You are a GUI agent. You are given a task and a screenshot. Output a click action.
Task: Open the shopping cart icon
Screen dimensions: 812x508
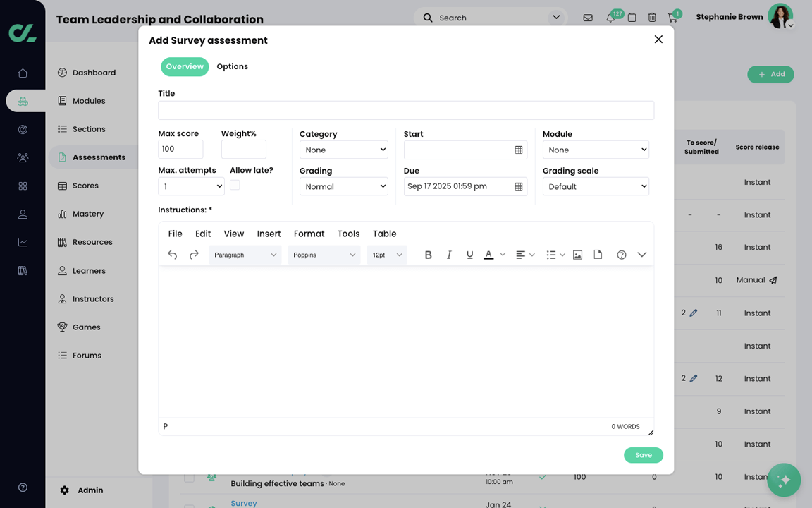click(x=672, y=18)
